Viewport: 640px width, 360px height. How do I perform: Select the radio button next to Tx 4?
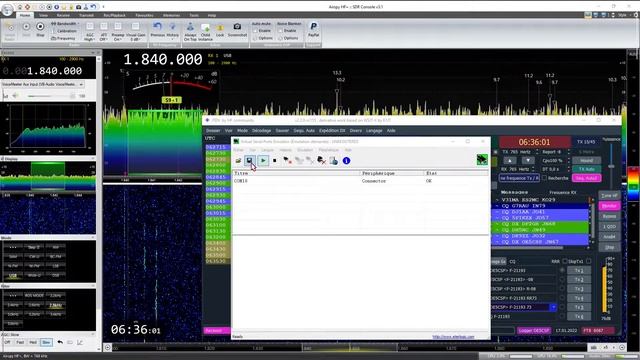coord(562,298)
